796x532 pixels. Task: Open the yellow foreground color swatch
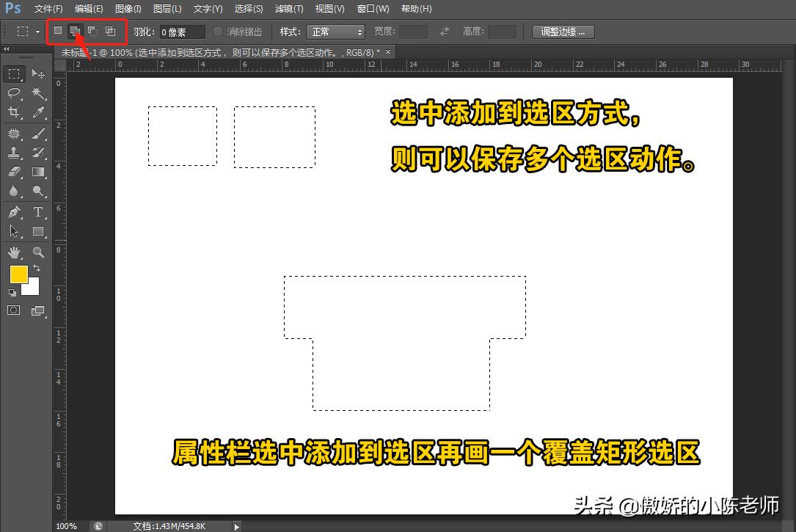[19, 274]
